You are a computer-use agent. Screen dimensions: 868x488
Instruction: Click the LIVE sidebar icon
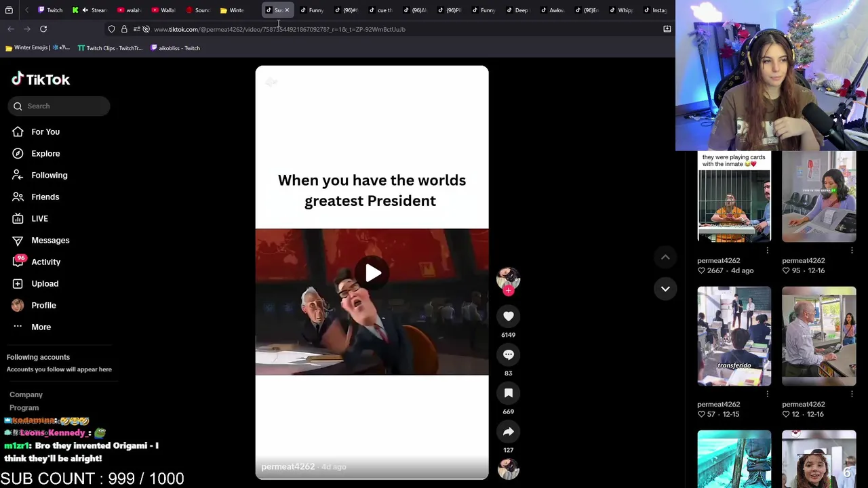pos(18,218)
